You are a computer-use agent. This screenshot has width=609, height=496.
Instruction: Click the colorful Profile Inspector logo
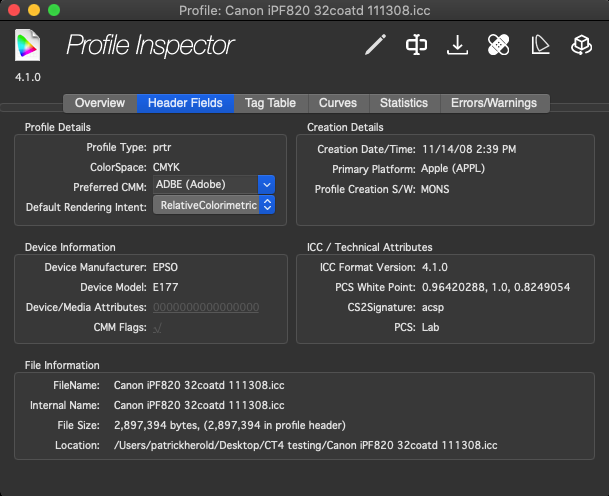pyautogui.click(x=28, y=46)
